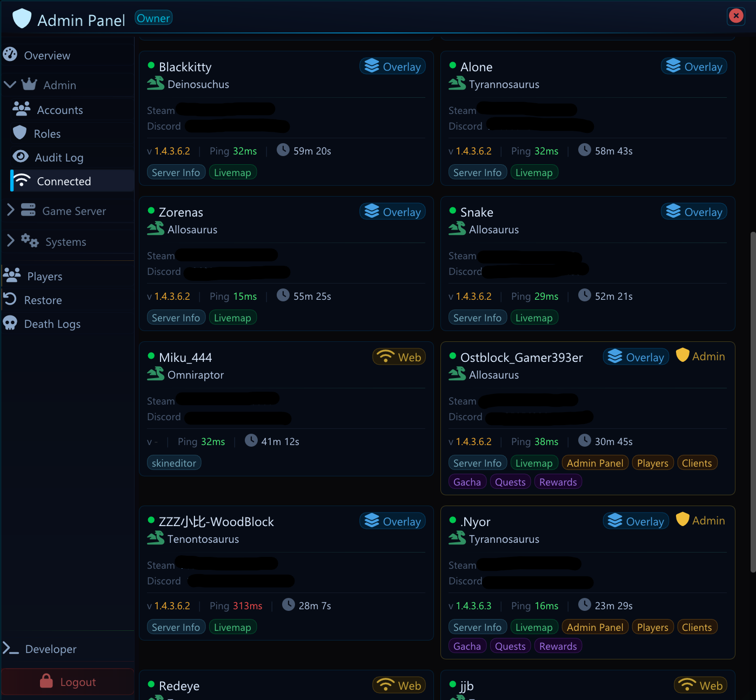The image size is (756, 700).
Task: Open Livemap for ZZZ小比-WoodBlock
Action: (x=232, y=627)
